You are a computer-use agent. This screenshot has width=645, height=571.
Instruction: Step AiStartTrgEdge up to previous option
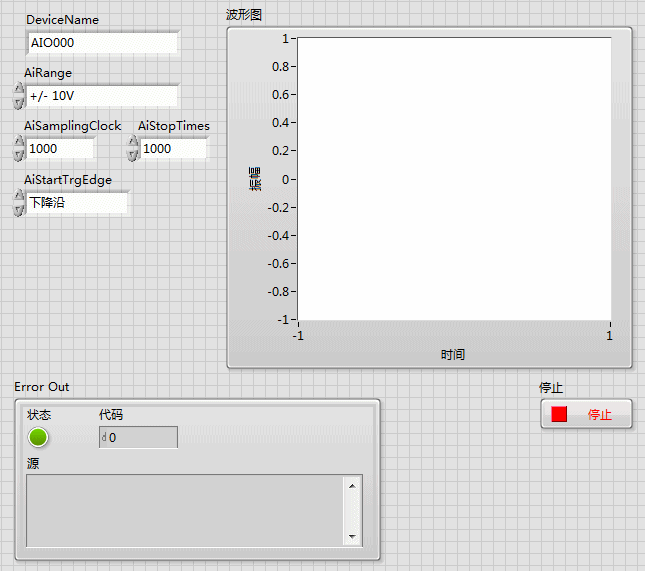coord(18,197)
